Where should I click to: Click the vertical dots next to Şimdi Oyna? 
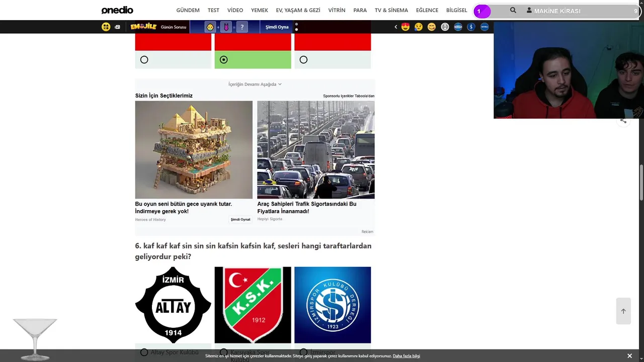[296, 27]
